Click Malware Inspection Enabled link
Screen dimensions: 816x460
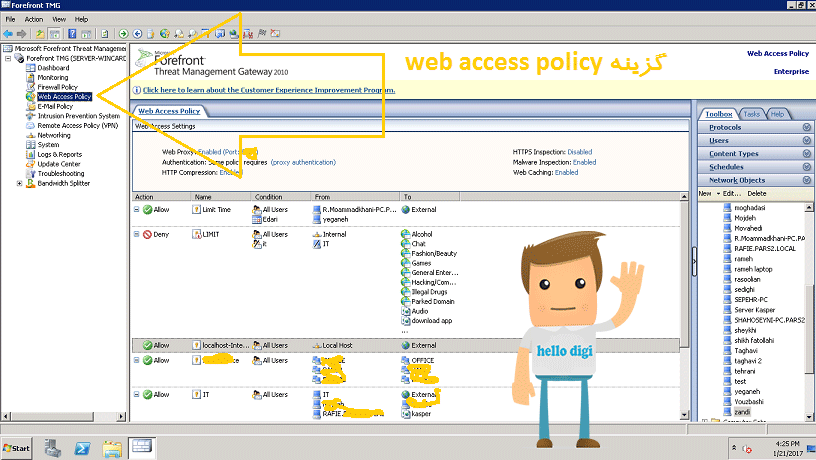(x=584, y=162)
